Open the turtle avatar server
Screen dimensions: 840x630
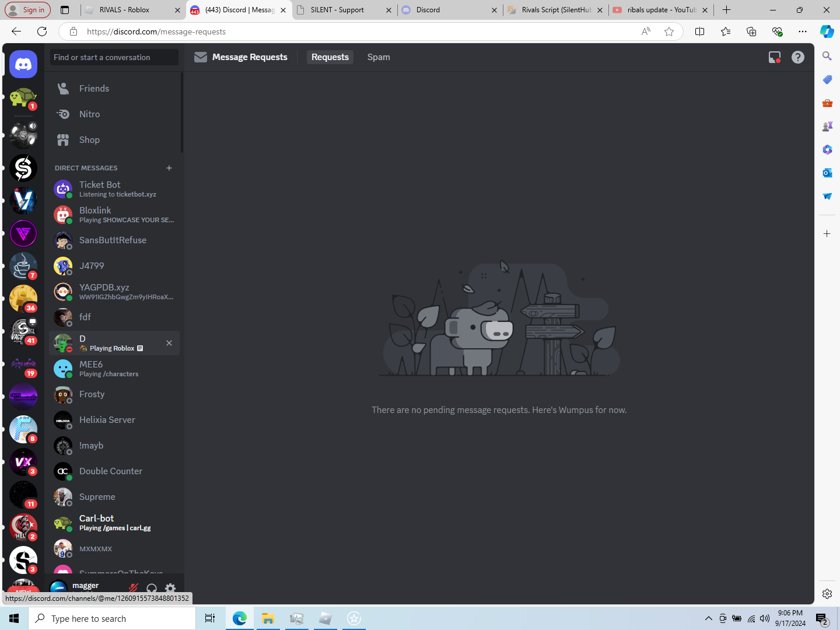click(23, 97)
